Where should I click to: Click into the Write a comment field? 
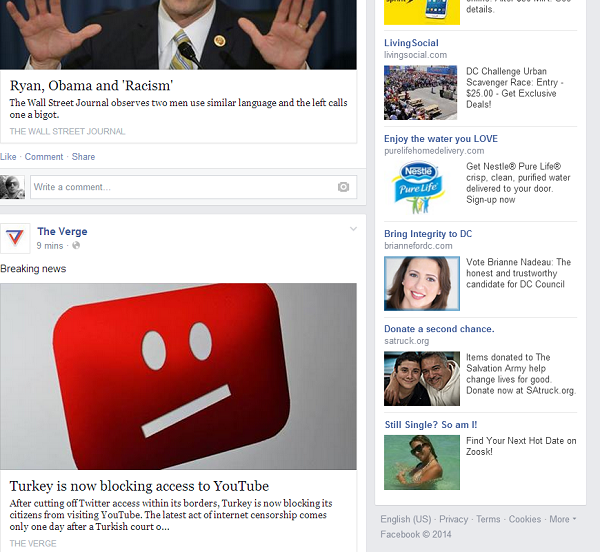click(194, 187)
